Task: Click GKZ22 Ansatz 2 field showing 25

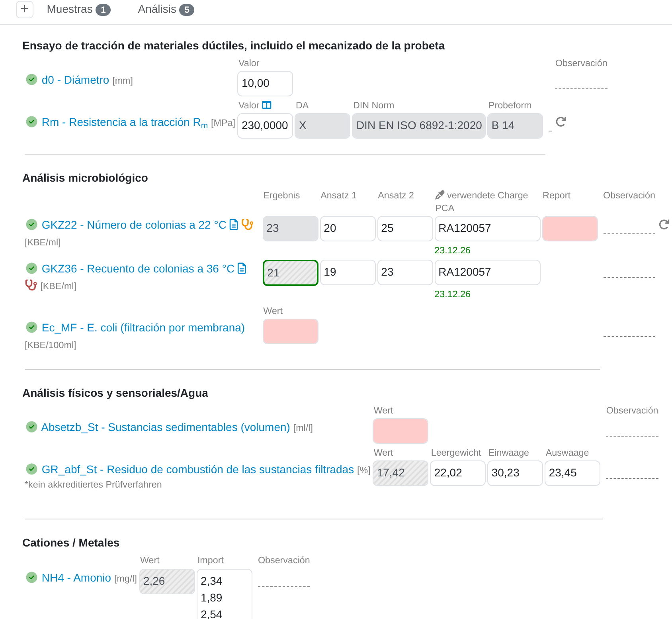Action: [x=405, y=229]
